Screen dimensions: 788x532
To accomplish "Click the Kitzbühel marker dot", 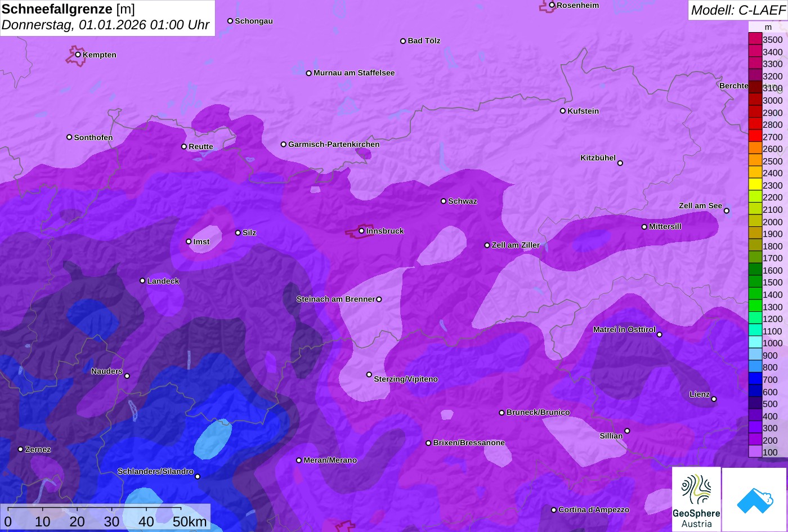I will click(620, 163).
